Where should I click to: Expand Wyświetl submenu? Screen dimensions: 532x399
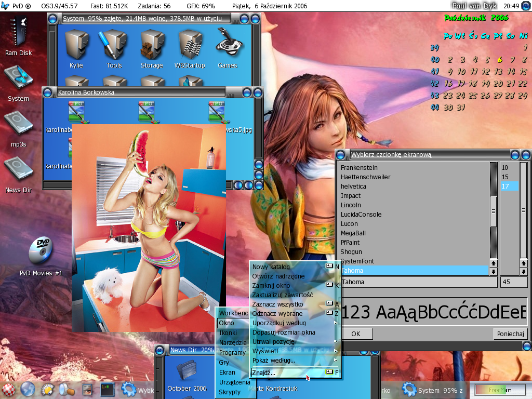coord(295,351)
